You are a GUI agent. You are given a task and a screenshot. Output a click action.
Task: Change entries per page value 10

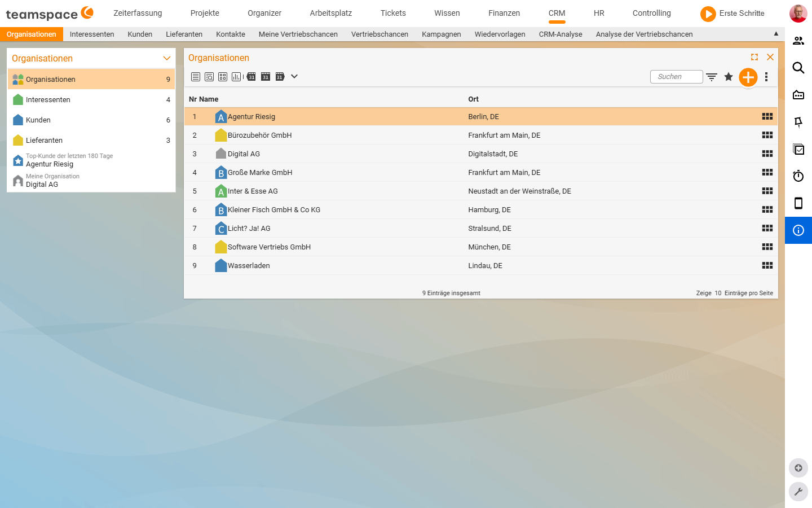[x=718, y=294]
